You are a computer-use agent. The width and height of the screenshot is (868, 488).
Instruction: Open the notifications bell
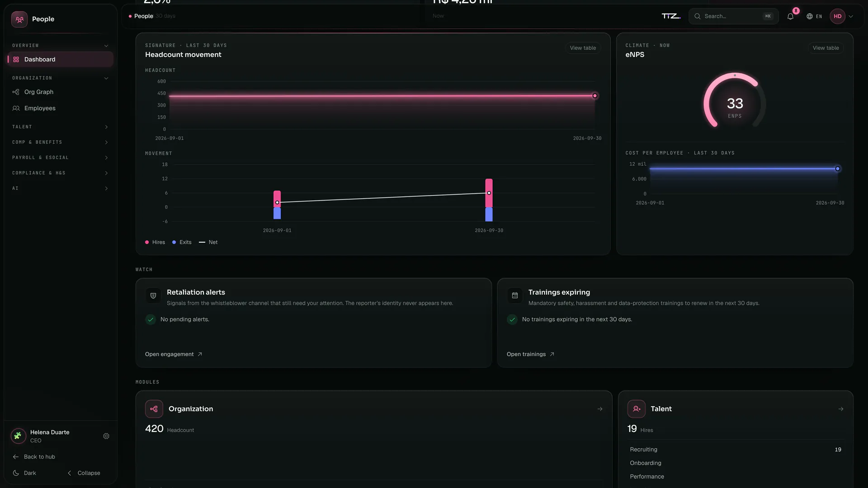pos(790,16)
